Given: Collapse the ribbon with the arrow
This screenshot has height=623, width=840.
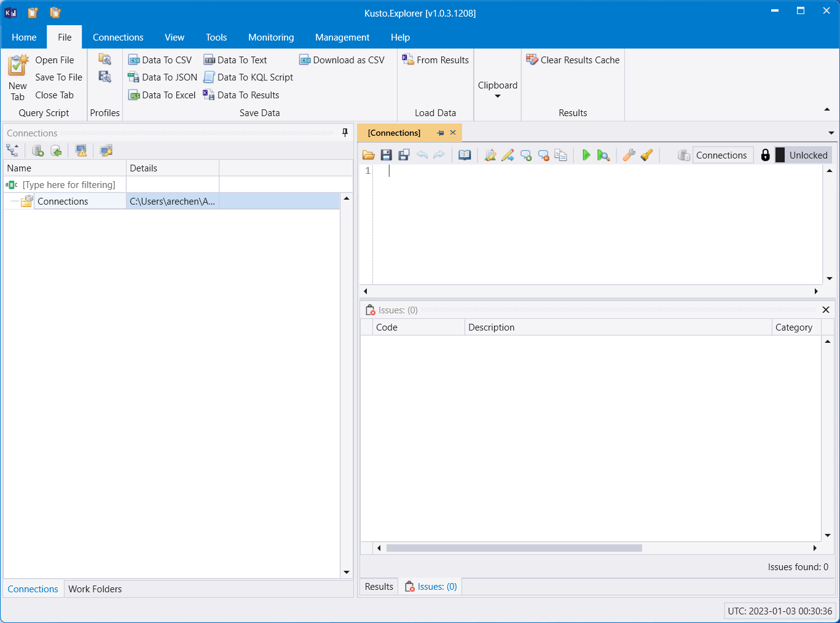Looking at the screenshot, I should click(826, 110).
